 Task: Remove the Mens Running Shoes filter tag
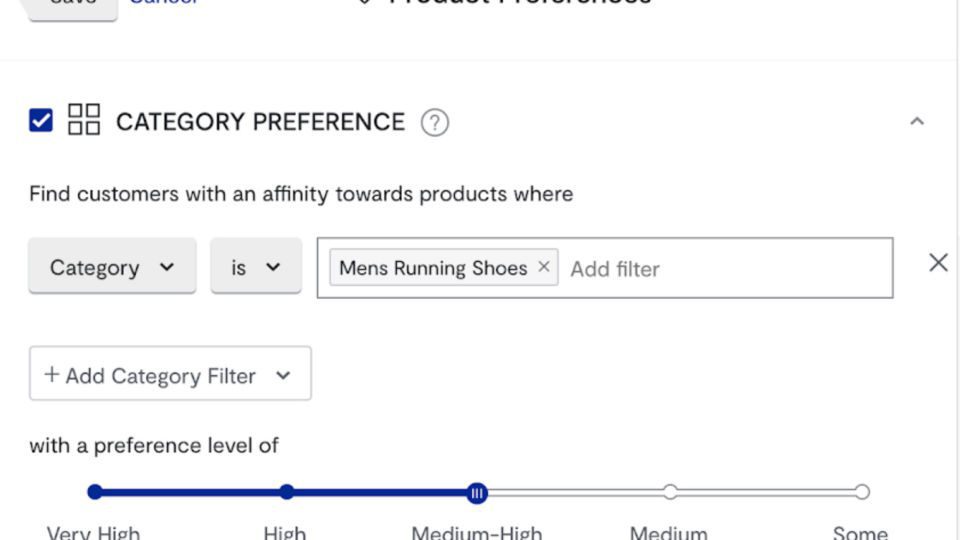pyautogui.click(x=544, y=267)
